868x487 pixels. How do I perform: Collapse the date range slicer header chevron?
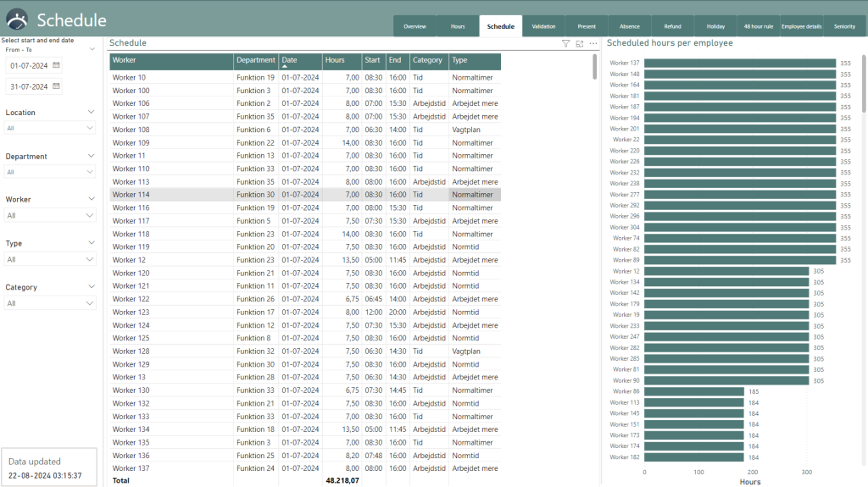point(92,49)
